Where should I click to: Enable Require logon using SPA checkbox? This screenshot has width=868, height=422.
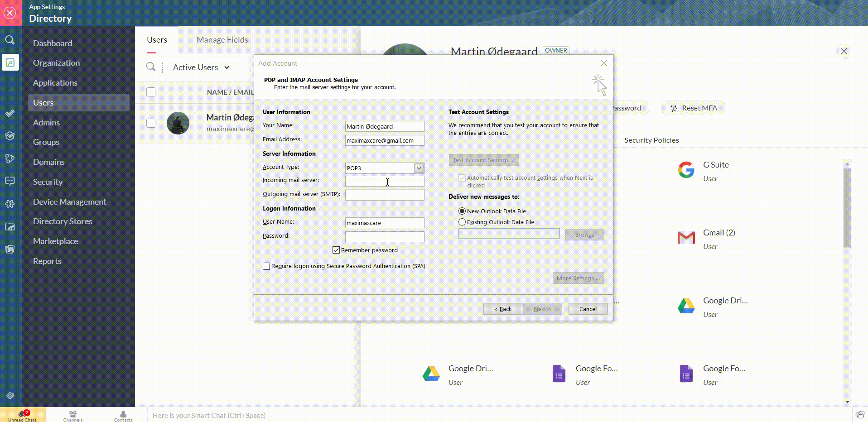click(x=266, y=266)
